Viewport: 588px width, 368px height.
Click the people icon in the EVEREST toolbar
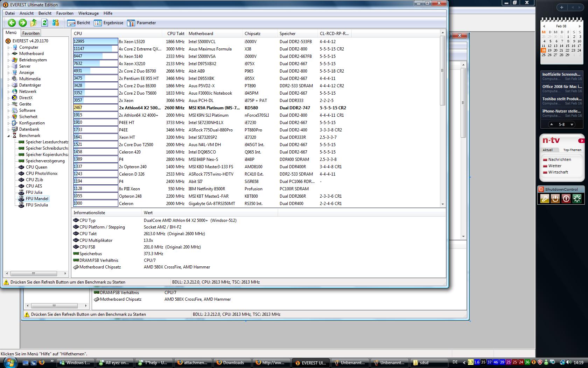(x=55, y=23)
